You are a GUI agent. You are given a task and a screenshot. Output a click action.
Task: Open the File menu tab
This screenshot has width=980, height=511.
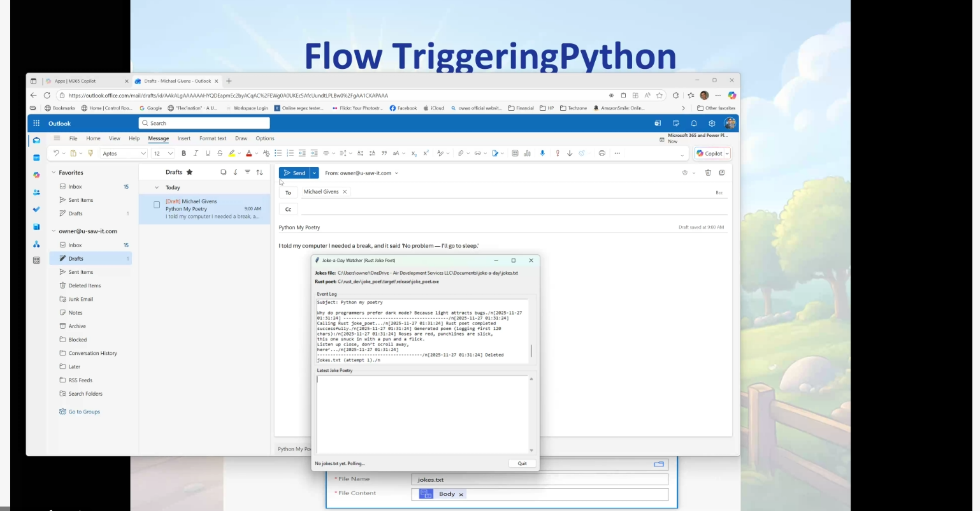73,138
